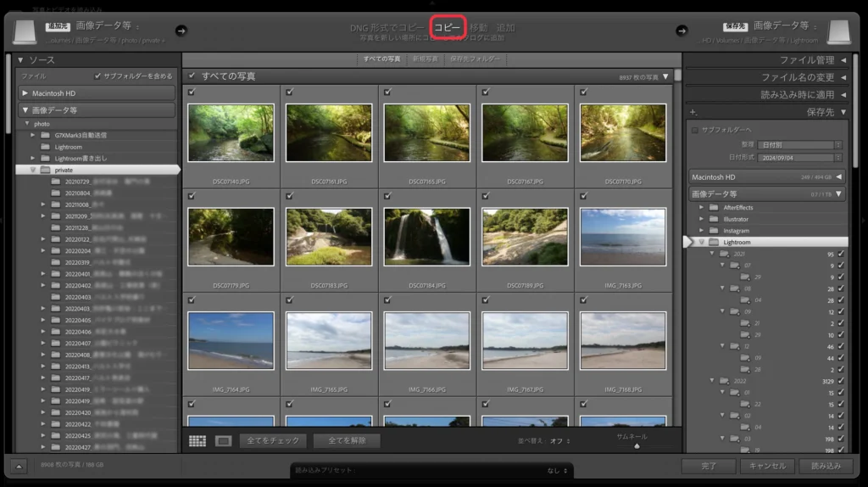This screenshot has width=868, height=487.
Task: Click the collapse arrow button at bottom left
Action: click(20, 466)
